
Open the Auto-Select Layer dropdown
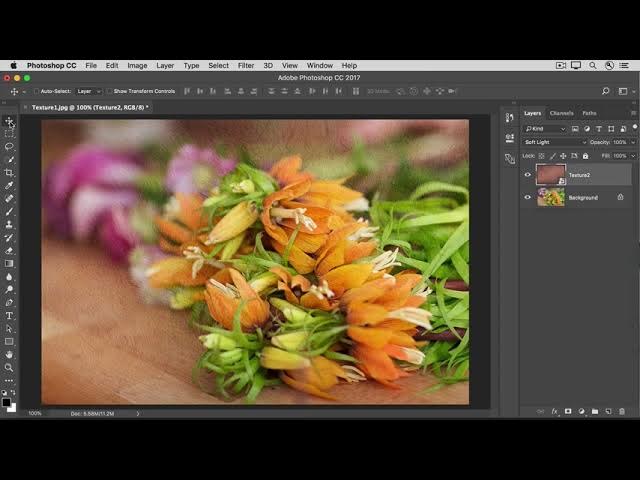(88, 91)
